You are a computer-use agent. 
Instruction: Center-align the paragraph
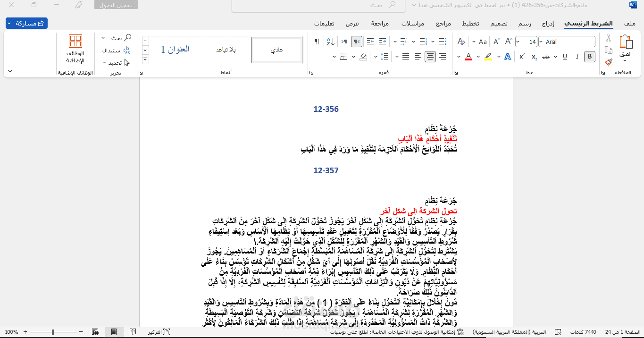pos(430,57)
